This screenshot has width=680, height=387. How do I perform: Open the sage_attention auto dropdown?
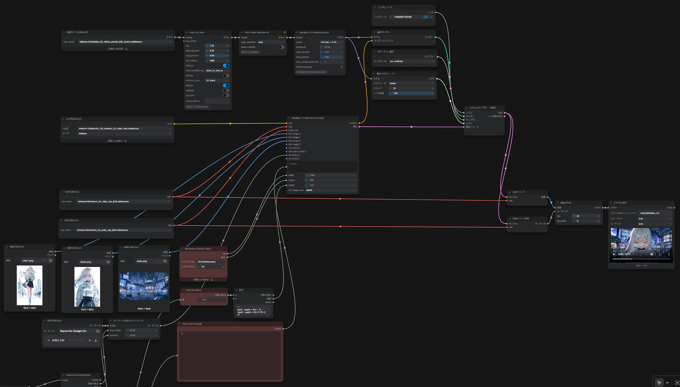tap(271, 42)
